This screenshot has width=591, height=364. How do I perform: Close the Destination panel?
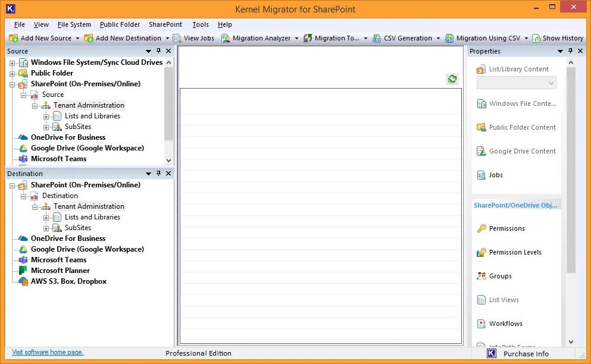[x=168, y=173]
